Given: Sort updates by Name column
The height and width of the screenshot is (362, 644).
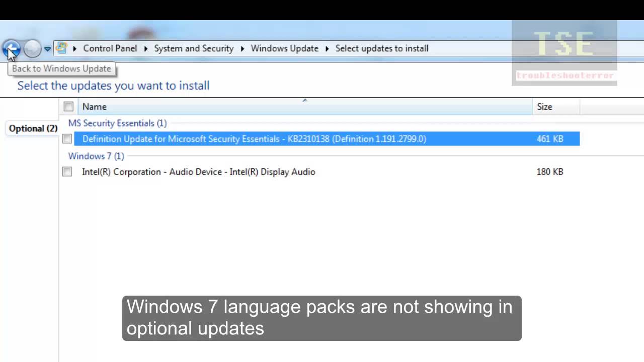Looking at the screenshot, I should pyautogui.click(x=305, y=107).
